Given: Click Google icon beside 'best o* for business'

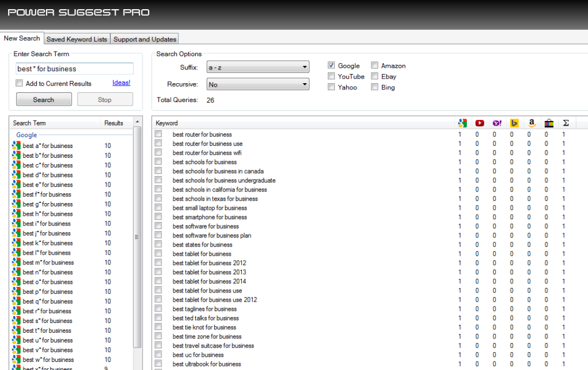Looking at the screenshot, I should point(16,282).
